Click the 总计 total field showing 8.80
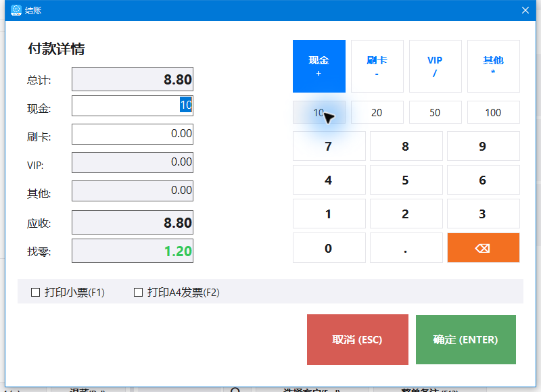The height and width of the screenshot is (392, 541). 133,79
